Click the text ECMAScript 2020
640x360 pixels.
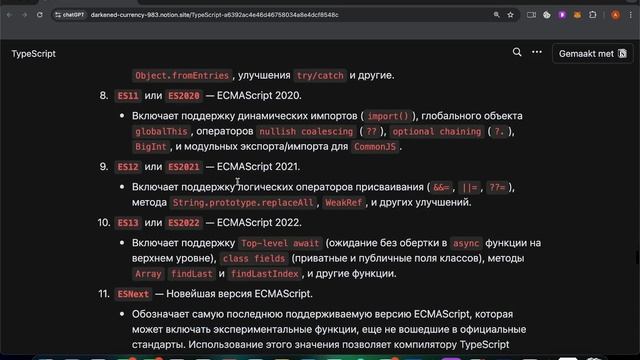(x=259, y=96)
